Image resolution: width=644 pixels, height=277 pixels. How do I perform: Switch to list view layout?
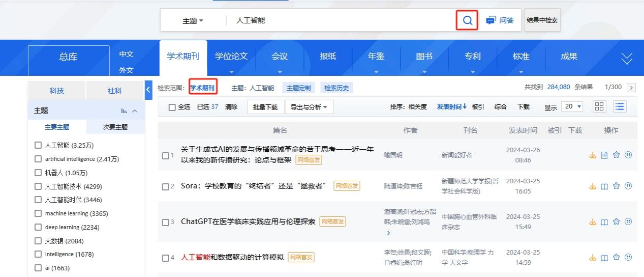[x=620, y=106]
